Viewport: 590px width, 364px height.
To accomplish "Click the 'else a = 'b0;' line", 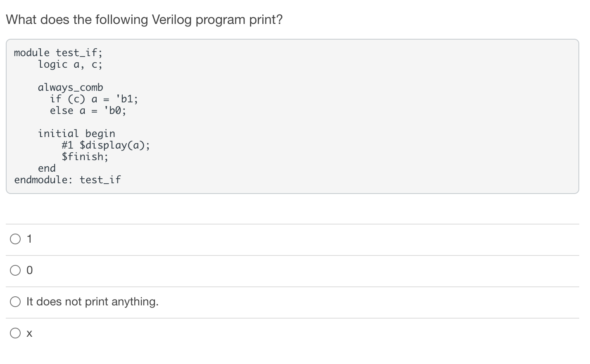I will pyautogui.click(x=88, y=110).
